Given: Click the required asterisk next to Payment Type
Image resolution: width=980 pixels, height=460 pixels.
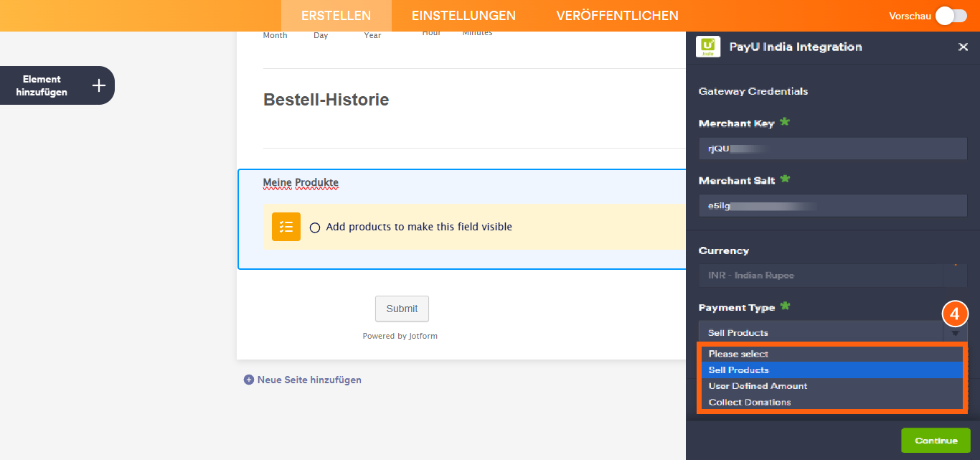Looking at the screenshot, I should pyautogui.click(x=786, y=306).
